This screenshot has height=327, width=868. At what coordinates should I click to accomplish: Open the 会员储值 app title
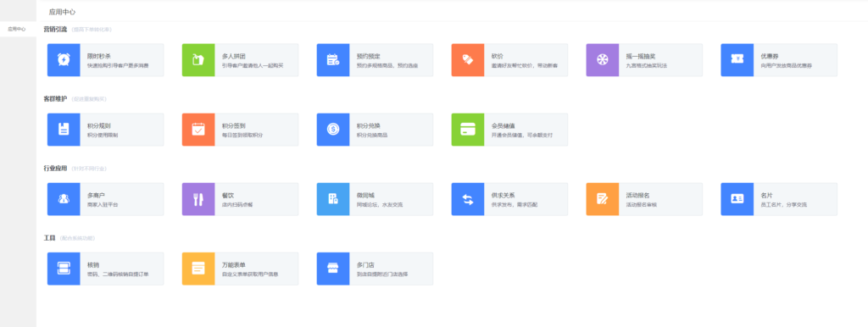point(504,125)
